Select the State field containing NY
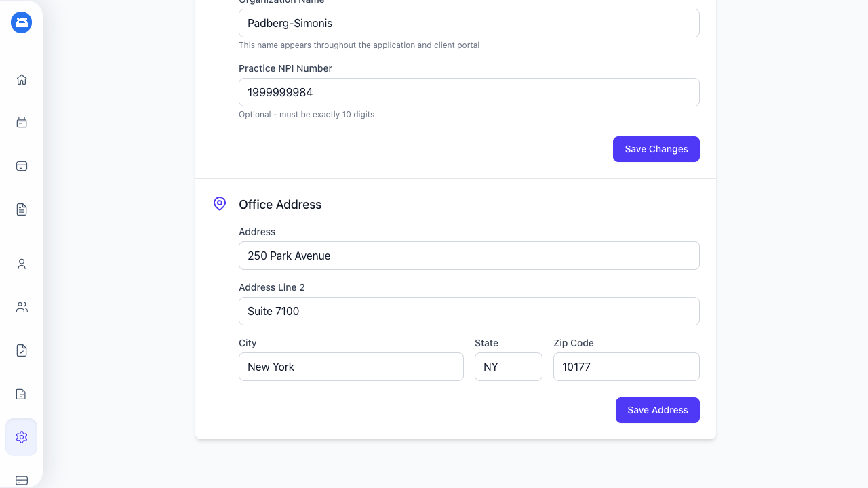The width and height of the screenshot is (868, 488). tap(509, 367)
